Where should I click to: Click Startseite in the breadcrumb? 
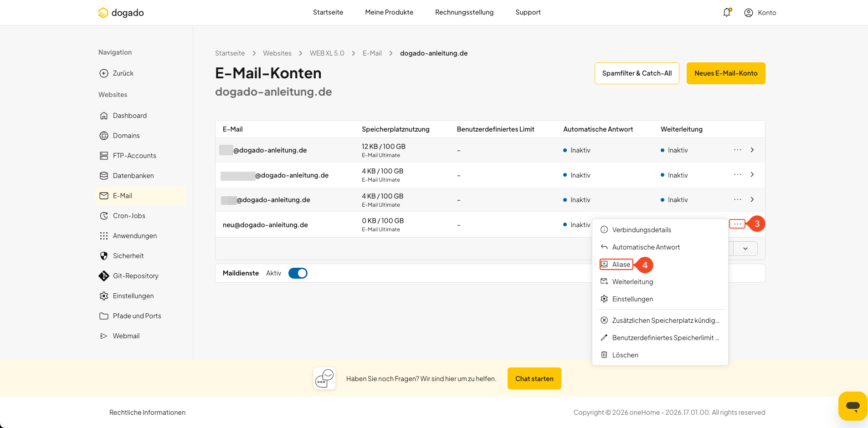230,53
